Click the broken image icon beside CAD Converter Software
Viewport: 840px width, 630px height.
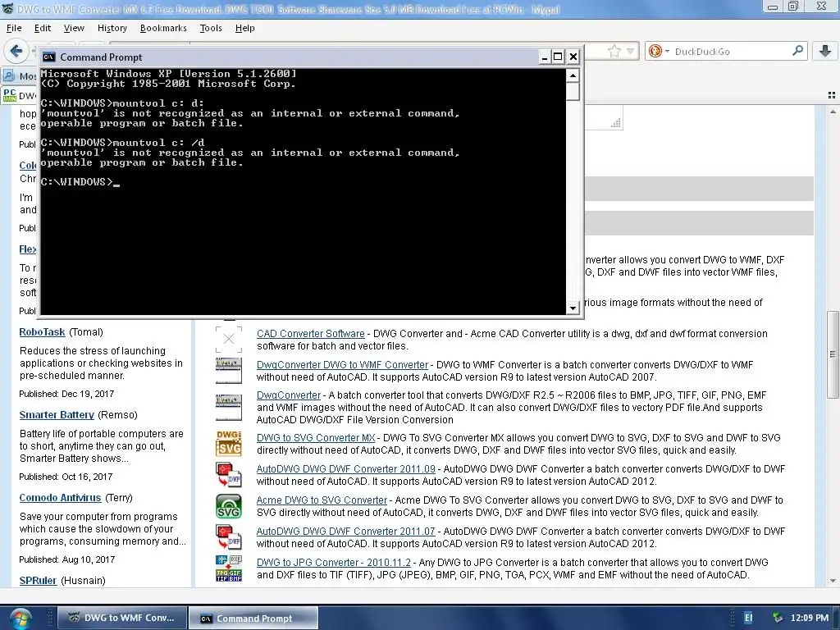[229, 339]
